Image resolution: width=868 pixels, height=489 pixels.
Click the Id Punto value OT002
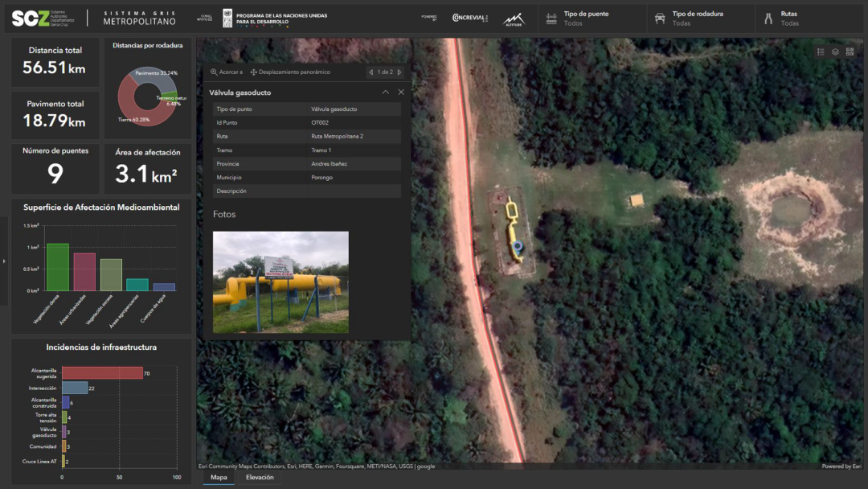[x=320, y=122]
